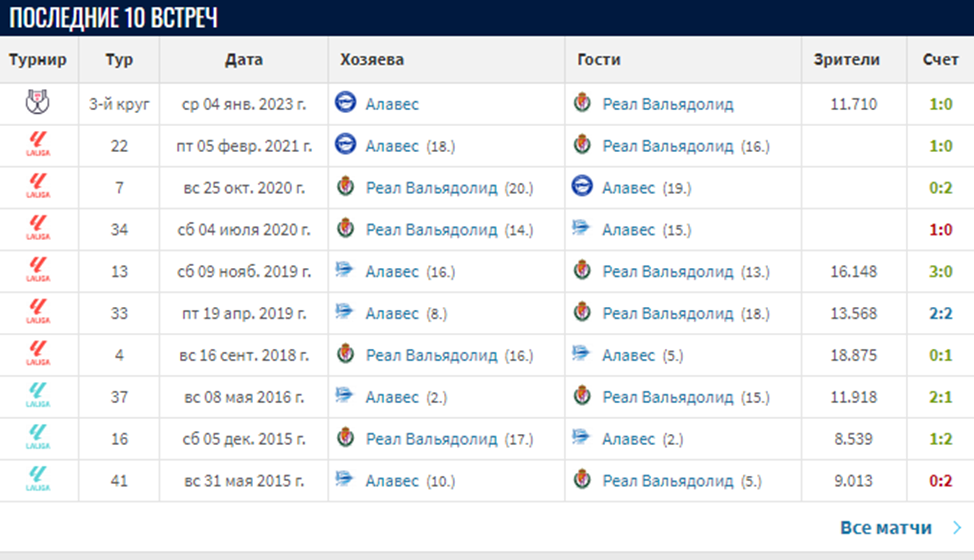974x560 pixels.
Task: Click Real Valladolid crest in 25 Oct 2020 row
Action: coord(346,188)
